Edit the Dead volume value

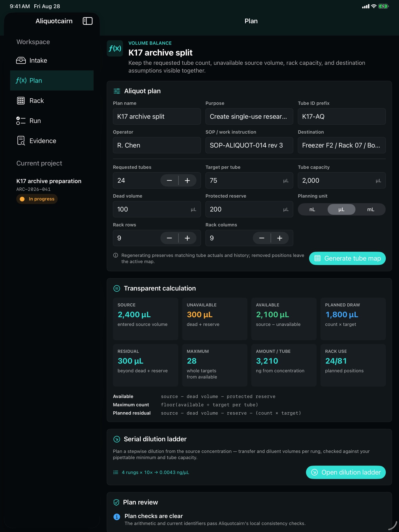157,209
